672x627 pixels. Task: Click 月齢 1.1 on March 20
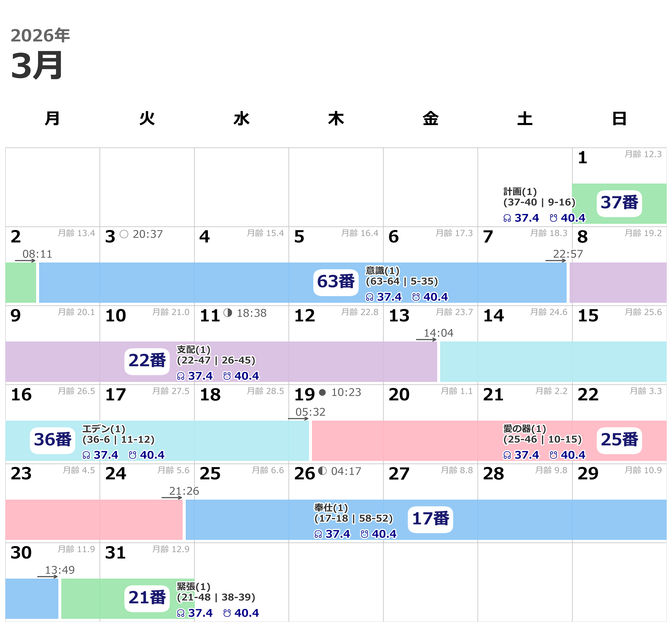(457, 391)
